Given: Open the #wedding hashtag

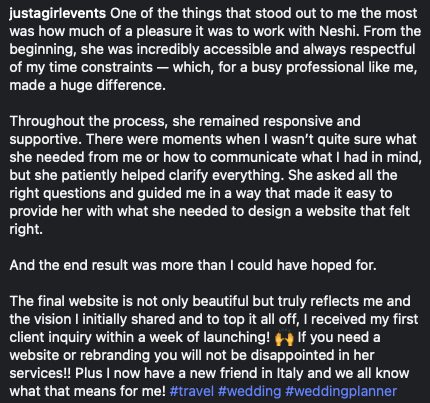Looking at the screenshot, I should point(249,391).
